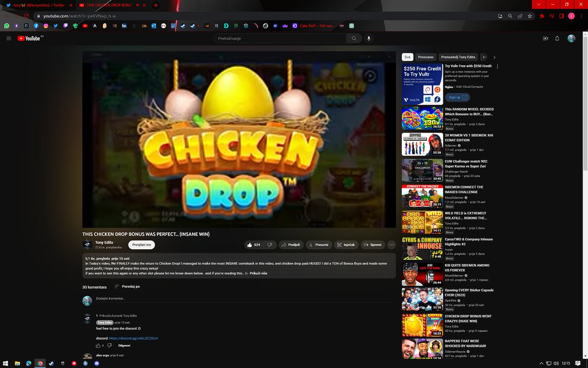
Task: Bookmark this page with the star icon
Action: pos(530,16)
